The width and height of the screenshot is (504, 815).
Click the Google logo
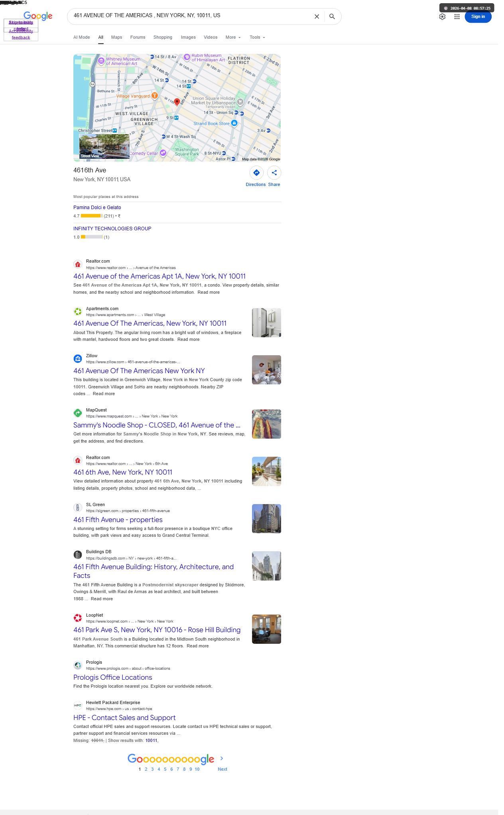38,16
